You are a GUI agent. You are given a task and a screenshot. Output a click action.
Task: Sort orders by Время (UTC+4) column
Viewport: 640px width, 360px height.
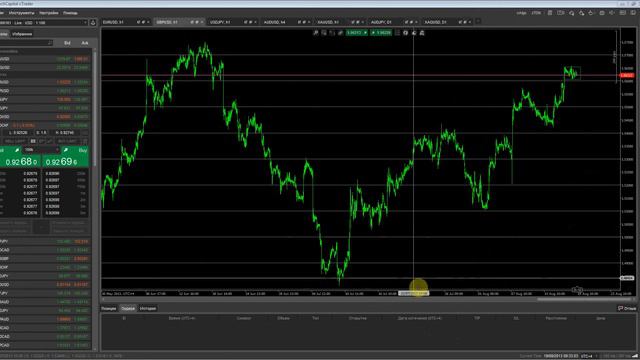(182, 318)
